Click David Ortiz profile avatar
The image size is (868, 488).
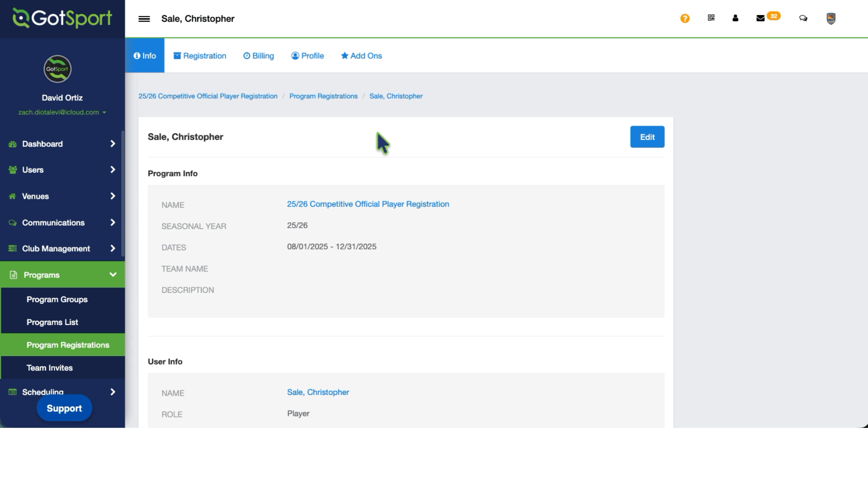[x=57, y=69]
